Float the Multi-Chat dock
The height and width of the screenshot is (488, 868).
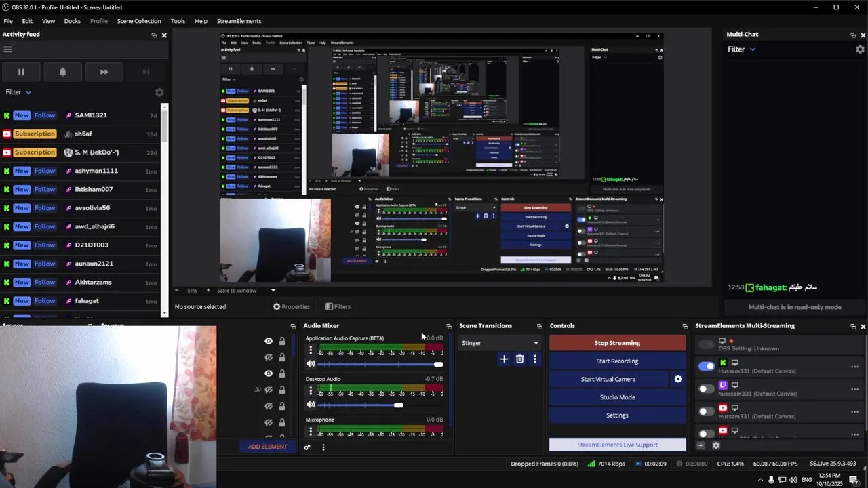click(x=853, y=35)
